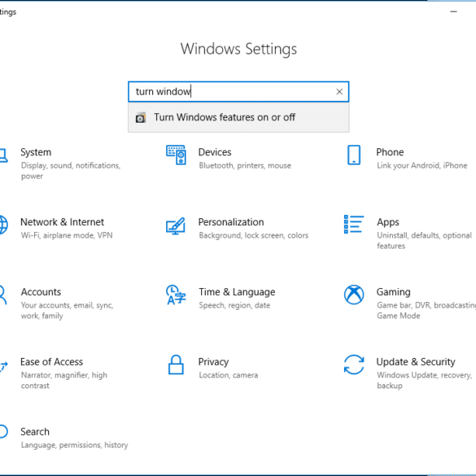Click 'Background, lock screen, colors' description

click(x=254, y=235)
